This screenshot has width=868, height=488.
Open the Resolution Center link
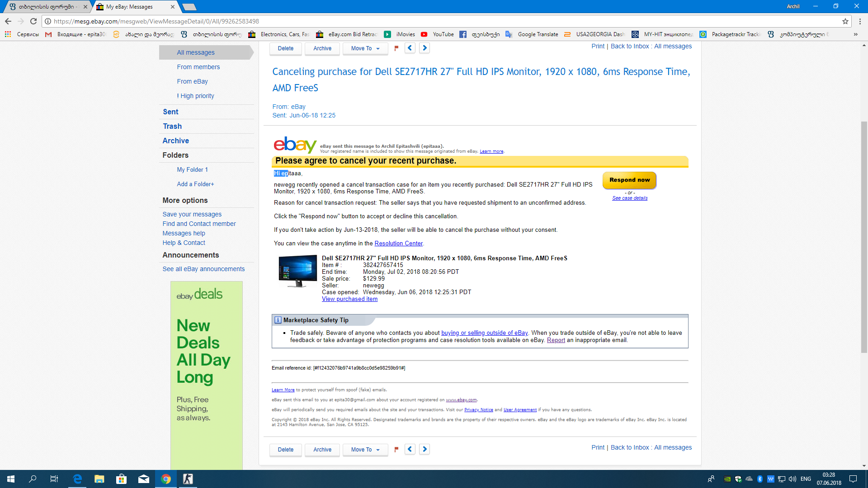pos(398,243)
